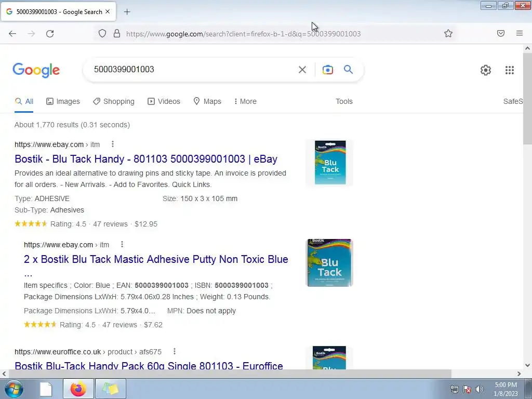The width and height of the screenshot is (532, 399).
Task: Open the tracking protection shield icon
Action: click(102, 33)
